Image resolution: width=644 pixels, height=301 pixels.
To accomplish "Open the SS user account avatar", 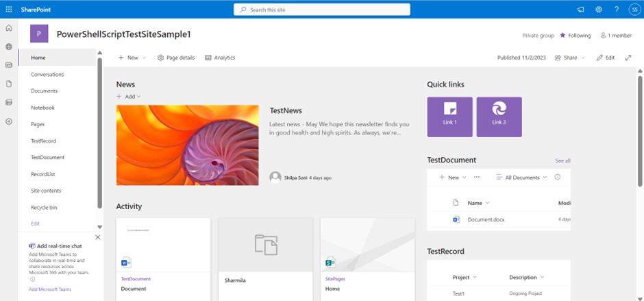I will (x=634, y=10).
